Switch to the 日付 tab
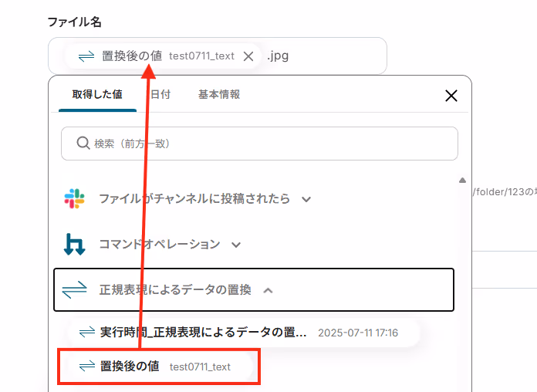 click(x=160, y=94)
